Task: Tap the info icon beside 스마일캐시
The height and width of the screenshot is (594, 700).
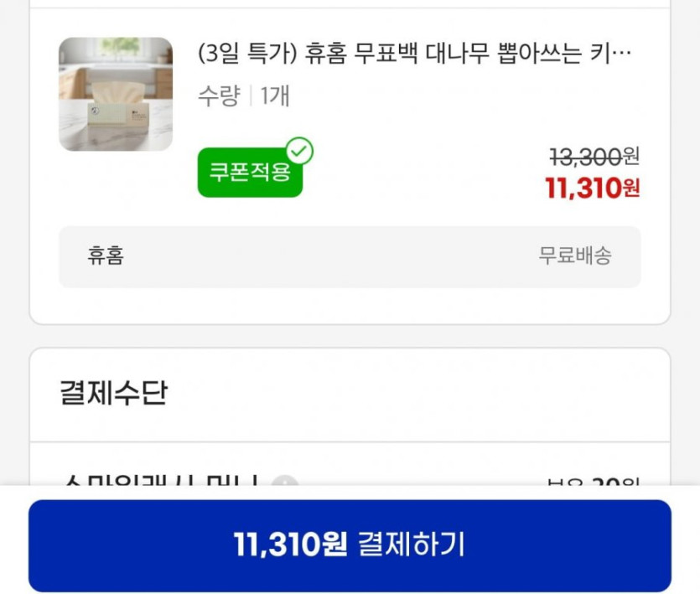Action: coord(285,481)
